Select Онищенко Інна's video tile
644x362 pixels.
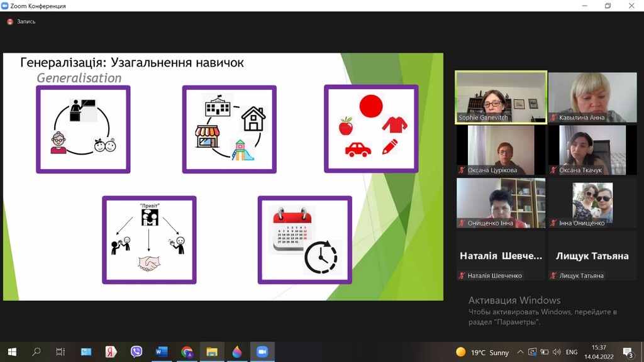point(501,203)
